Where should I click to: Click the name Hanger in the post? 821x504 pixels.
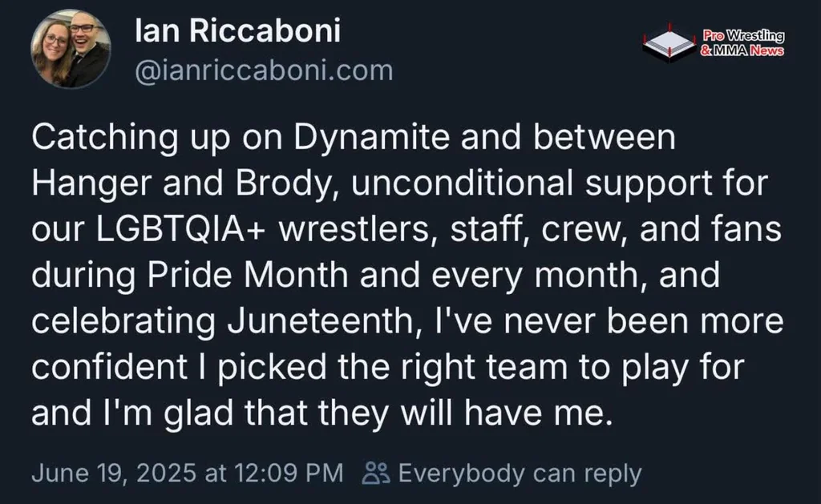(x=93, y=184)
